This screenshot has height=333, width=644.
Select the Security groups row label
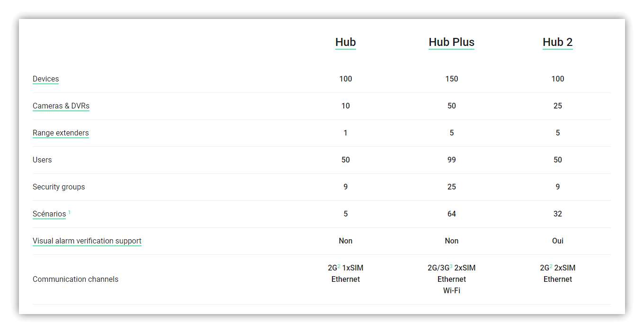pyautogui.click(x=59, y=187)
